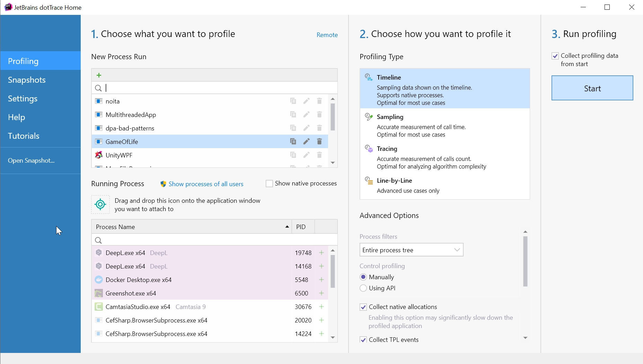Select CamtasiaStudio.exe x64 process row
643x364 pixels.
(x=210, y=307)
